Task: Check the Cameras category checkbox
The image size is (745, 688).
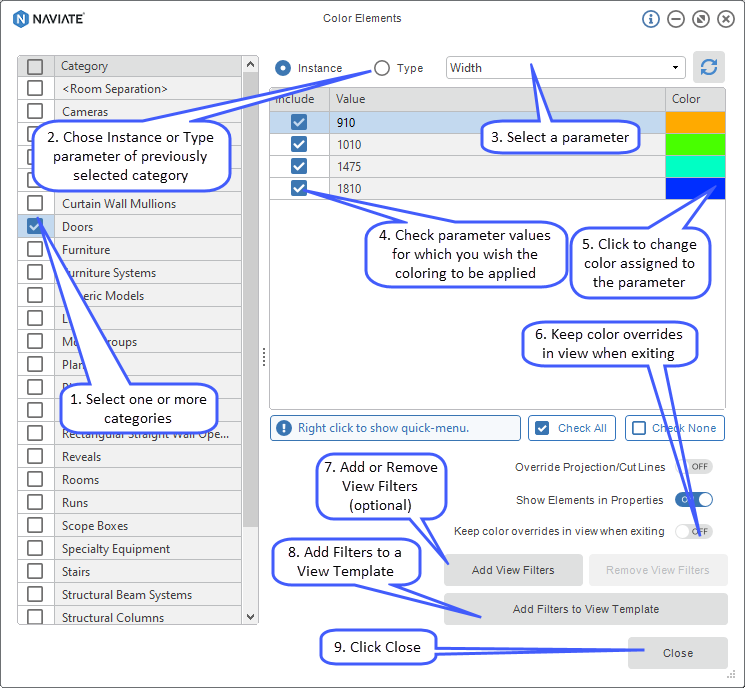Action: [x=35, y=111]
